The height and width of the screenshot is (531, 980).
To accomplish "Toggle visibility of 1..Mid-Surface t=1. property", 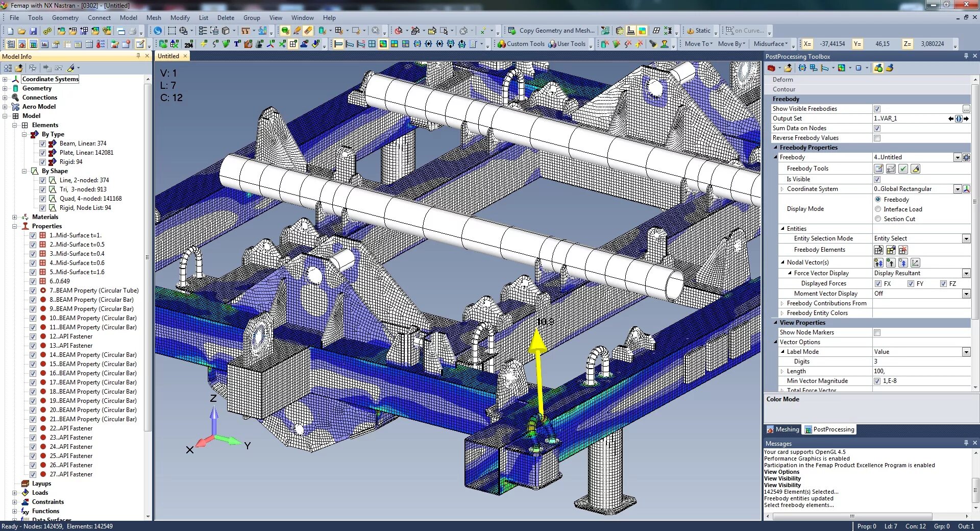I will (33, 235).
